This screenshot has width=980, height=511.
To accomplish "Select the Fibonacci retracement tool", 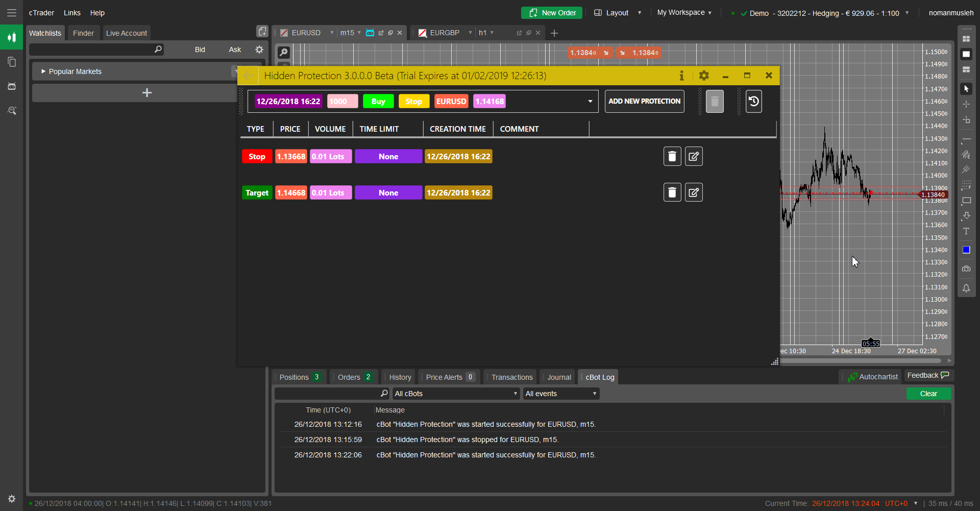I will click(966, 185).
